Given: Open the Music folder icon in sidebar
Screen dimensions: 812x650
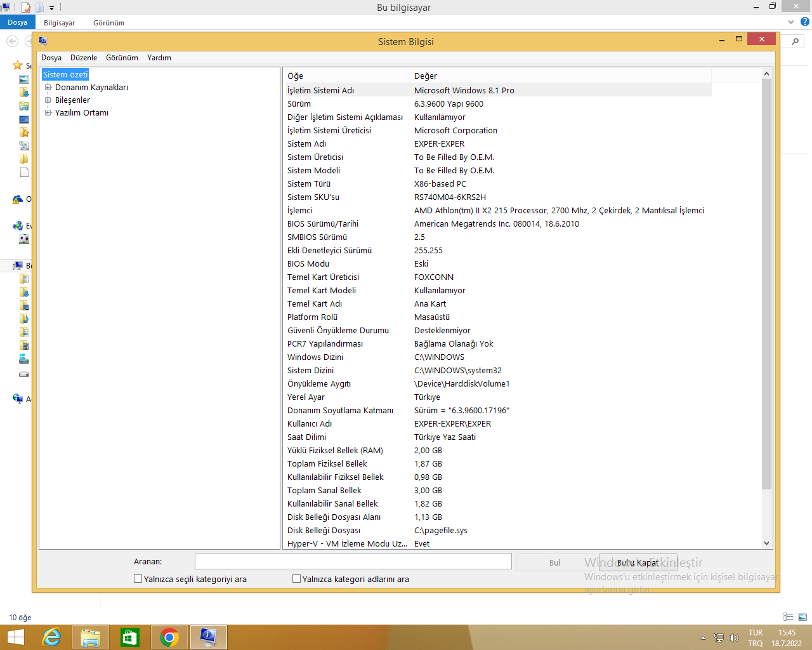Looking at the screenshot, I should click(x=24, y=319).
